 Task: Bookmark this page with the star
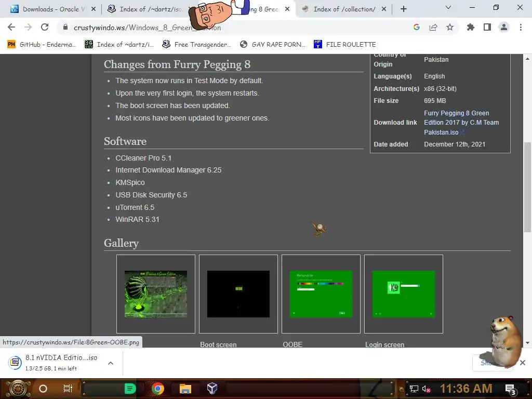click(450, 27)
